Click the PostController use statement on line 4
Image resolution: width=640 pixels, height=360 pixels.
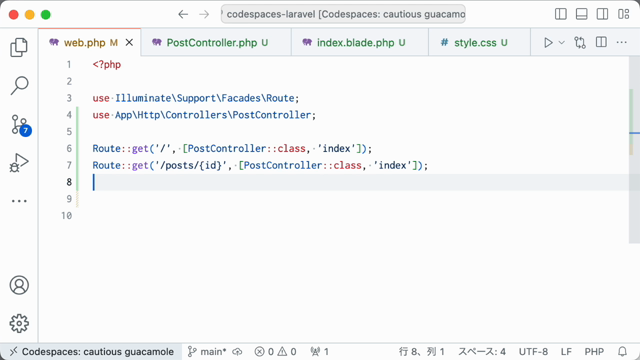pyautogui.click(x=204, y=115)
